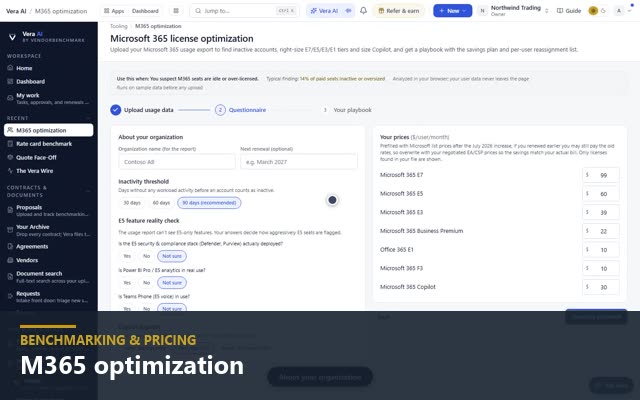Open Your Archive in the sidebar
The height and width of the screenshot is (400, 640).
[49, 230]
